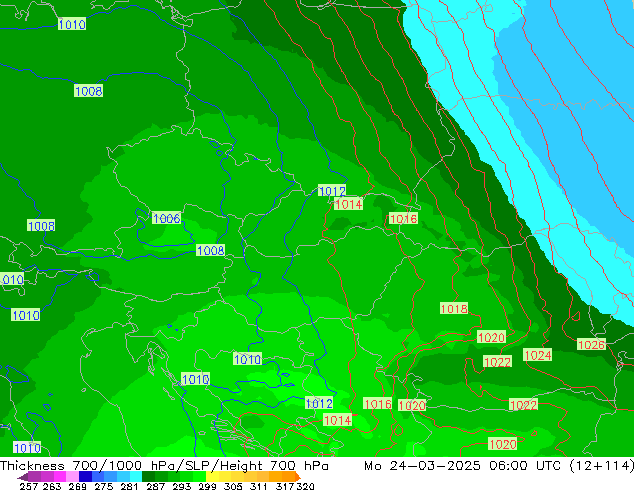Click the legend value 299
634x490 pixels.
pos(207,486)
